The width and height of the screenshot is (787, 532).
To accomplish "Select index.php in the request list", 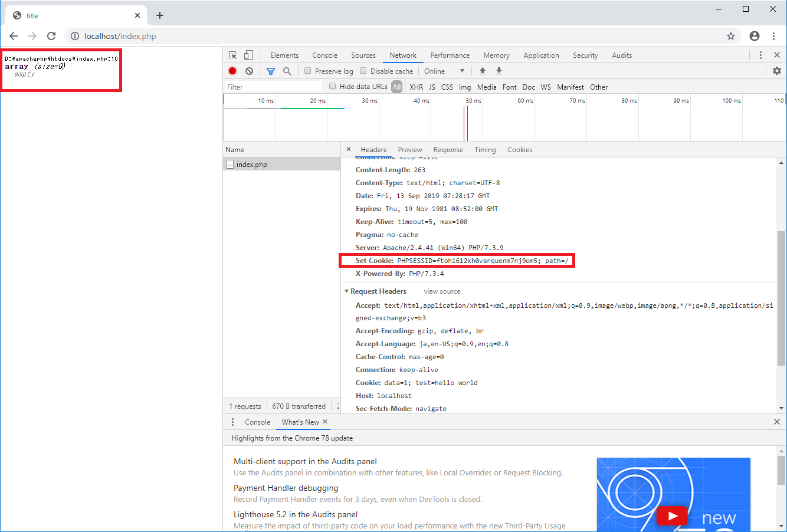I will pyautogui.click(x=282, y=164).
